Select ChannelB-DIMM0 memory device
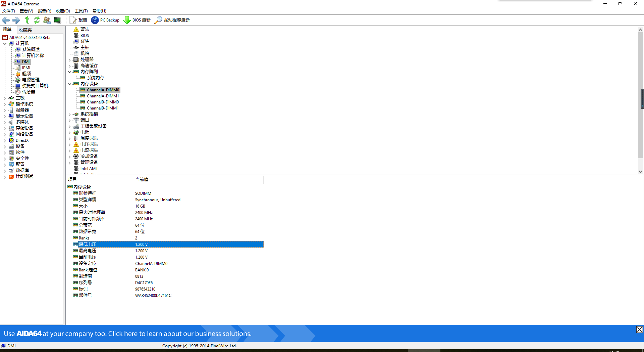The width and height of the screenshot is (644, 352). tap(103, 102)
